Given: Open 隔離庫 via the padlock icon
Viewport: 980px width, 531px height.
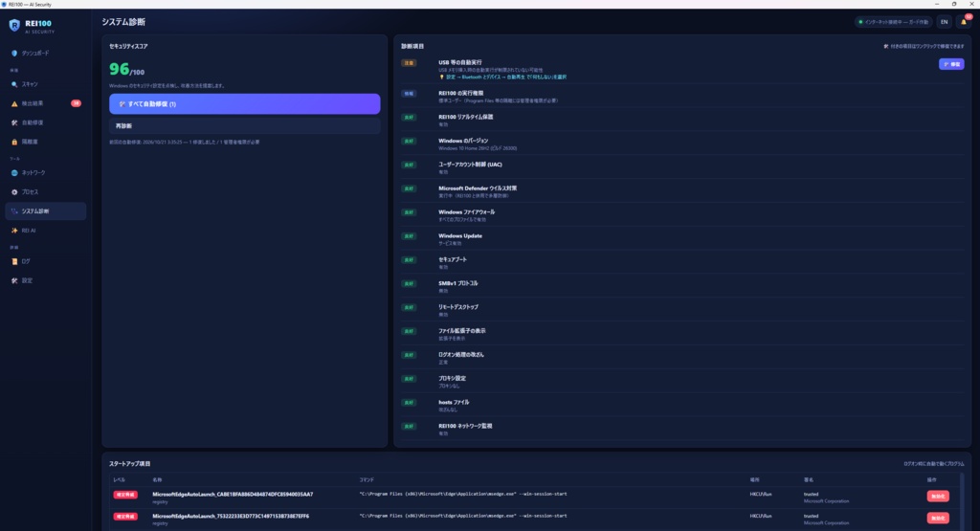Looking at the screenshot, I should (x=14, y=142).
